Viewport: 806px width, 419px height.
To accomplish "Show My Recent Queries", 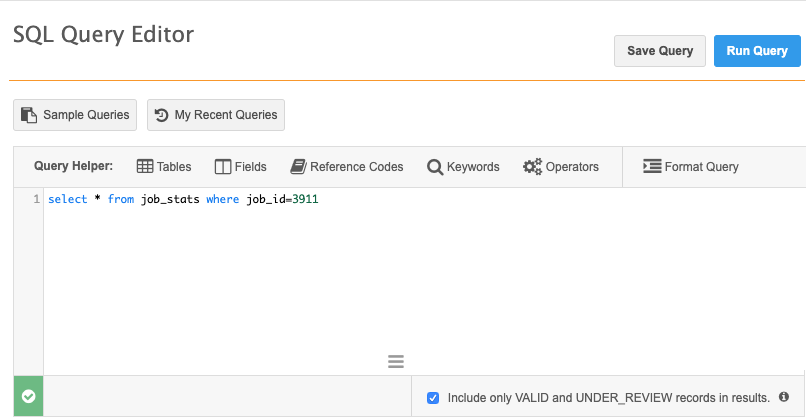I will (216, 115).
